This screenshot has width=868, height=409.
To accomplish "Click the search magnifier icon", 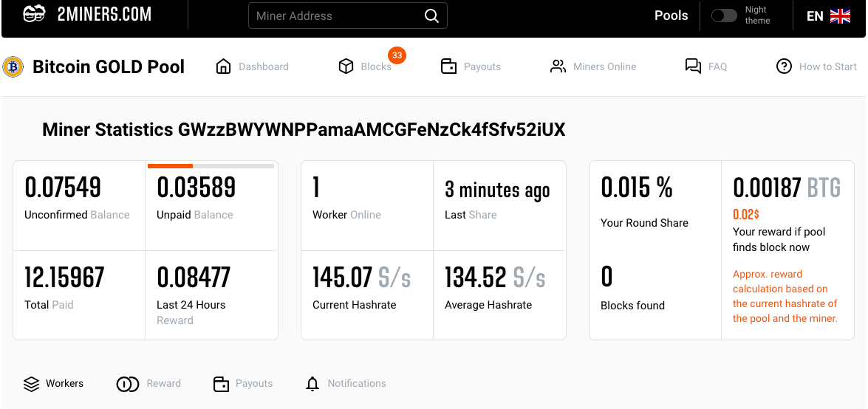I will 431,16.
